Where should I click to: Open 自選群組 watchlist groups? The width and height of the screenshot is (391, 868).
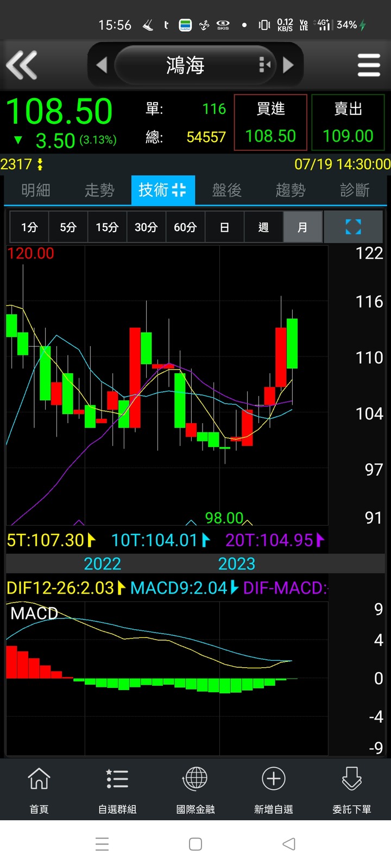[117, 790]
